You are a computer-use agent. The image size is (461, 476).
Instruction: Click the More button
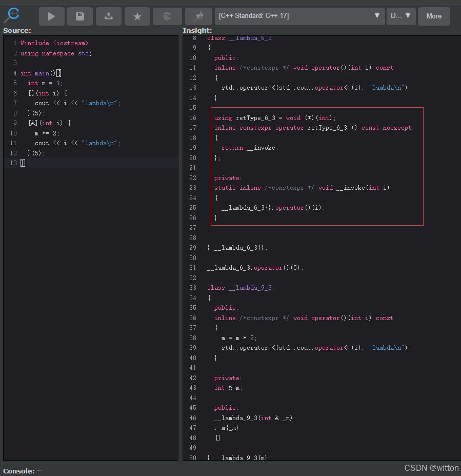click(433, 16)
